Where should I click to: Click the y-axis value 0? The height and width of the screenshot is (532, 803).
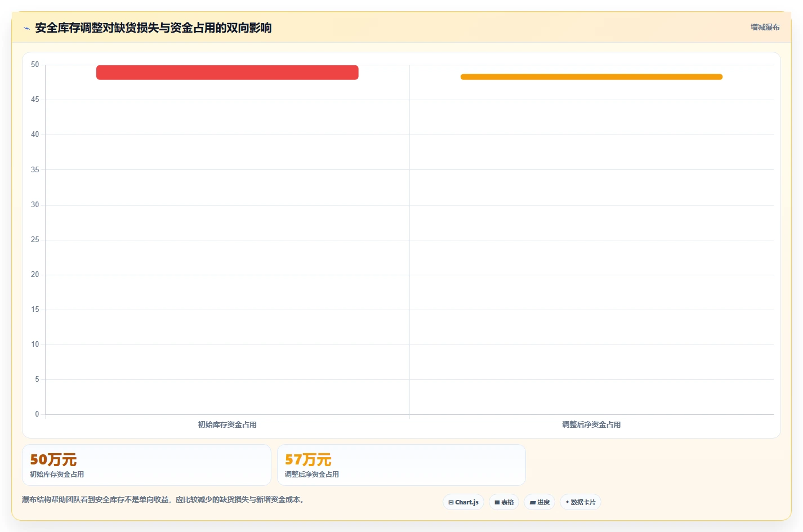37,414
